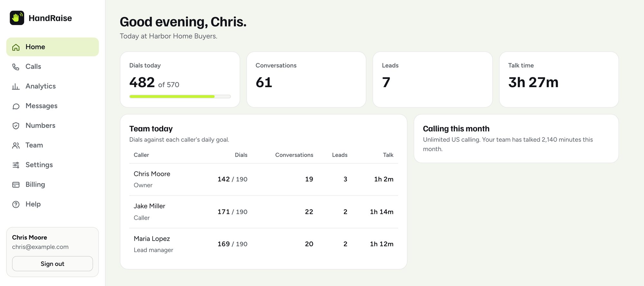Click the Numbers shield icon
The height and width of the screenshot is (286, 644).
(x=16, y=126)
